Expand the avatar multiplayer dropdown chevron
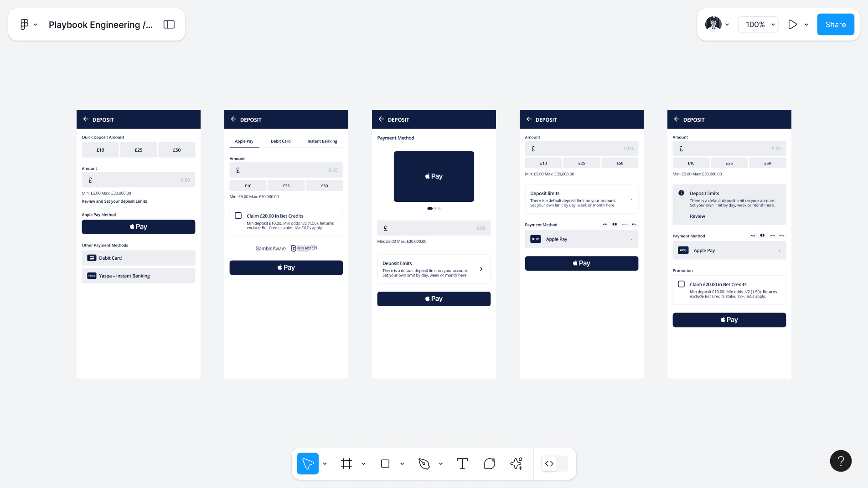Image resolution: width=868 pixels, height=488 pixels. [727, 25]
